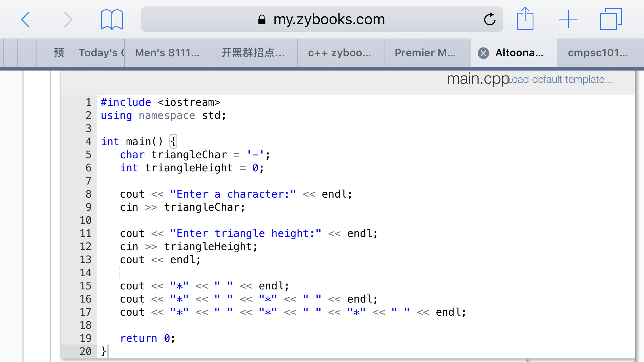Add a new tab with plus icon

[568, 20]
